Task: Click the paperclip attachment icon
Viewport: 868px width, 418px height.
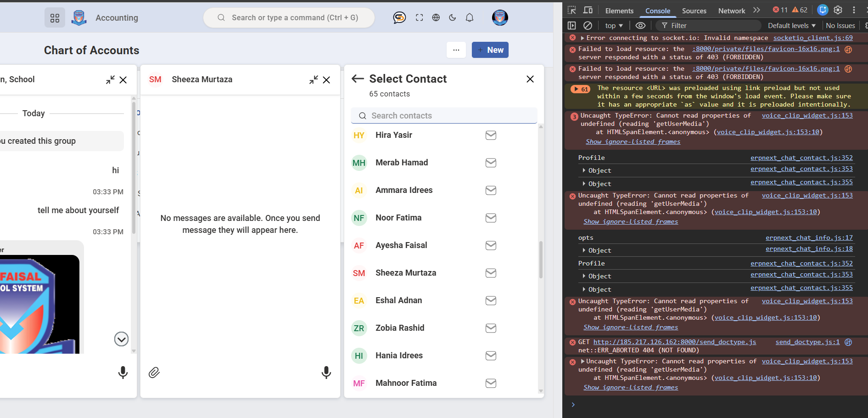Action: point(154,373)
